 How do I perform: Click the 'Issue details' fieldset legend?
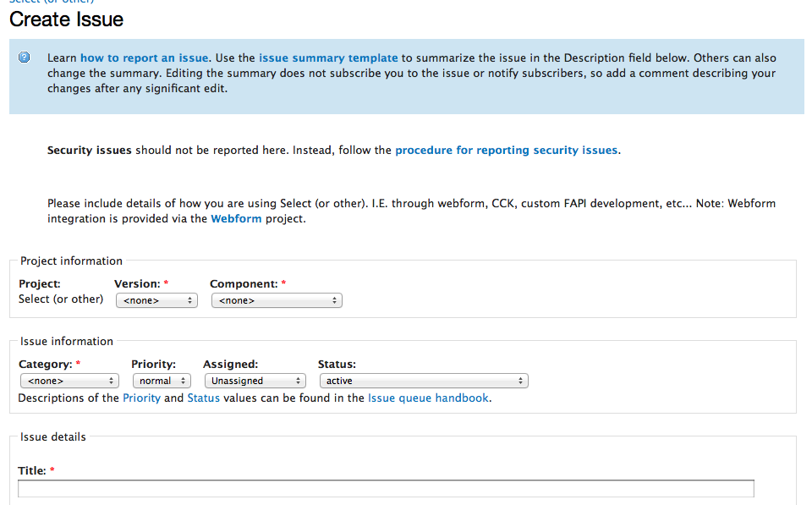click(52, 437)
